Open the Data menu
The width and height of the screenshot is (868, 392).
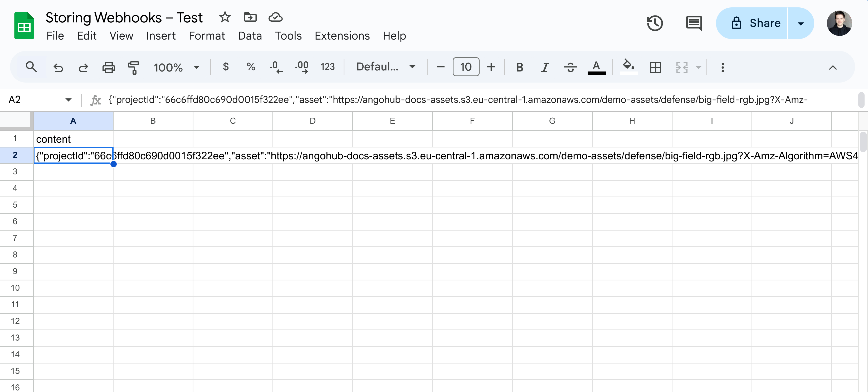pos(250,36)
